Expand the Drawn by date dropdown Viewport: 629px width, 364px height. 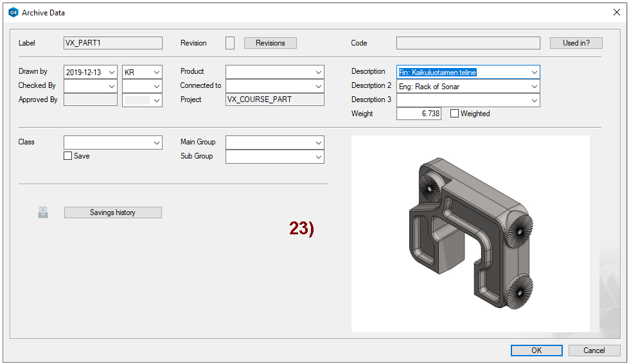pos(112,73)
